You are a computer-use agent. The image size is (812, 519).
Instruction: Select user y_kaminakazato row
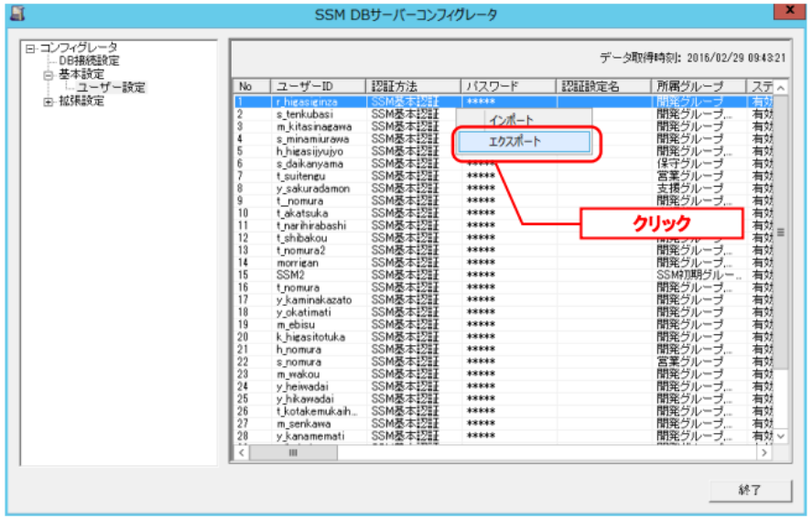coord(503,300)
